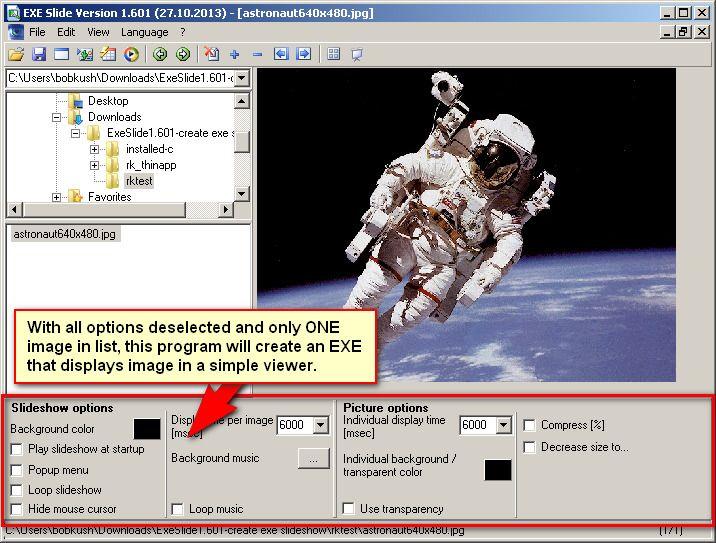This screenshot has height=543, width=716.
Task: Open the folder path dropdown
Action: coord(241,78)
